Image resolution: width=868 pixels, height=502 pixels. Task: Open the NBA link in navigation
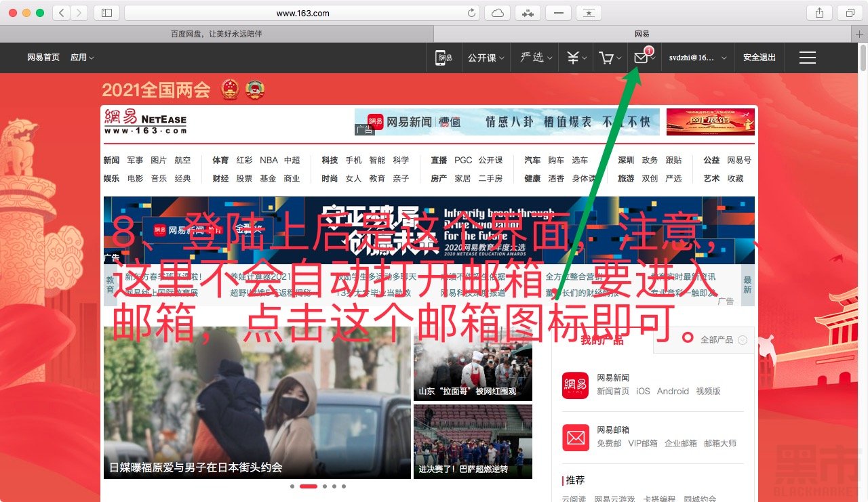[x=269, y=161]
